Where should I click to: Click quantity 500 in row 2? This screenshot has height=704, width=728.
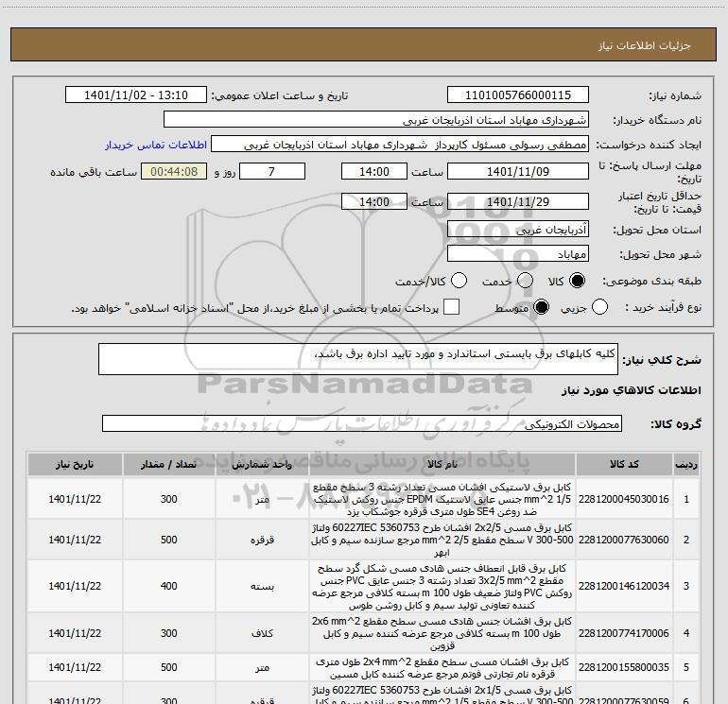(169, 540)
